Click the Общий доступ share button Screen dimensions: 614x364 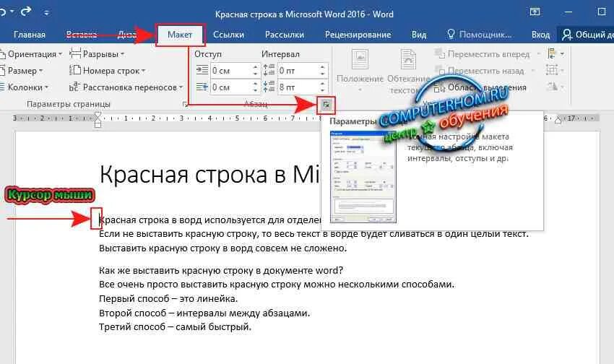click(x=587, y=35)
